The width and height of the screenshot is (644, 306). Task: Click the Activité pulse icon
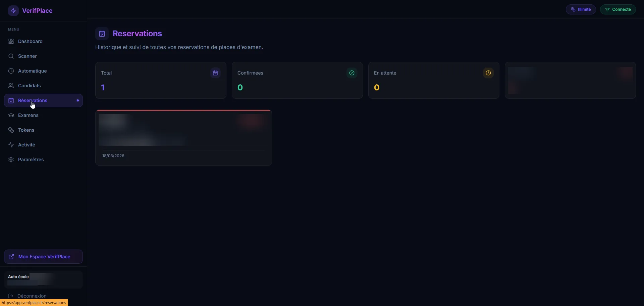(x=11, y=145)
